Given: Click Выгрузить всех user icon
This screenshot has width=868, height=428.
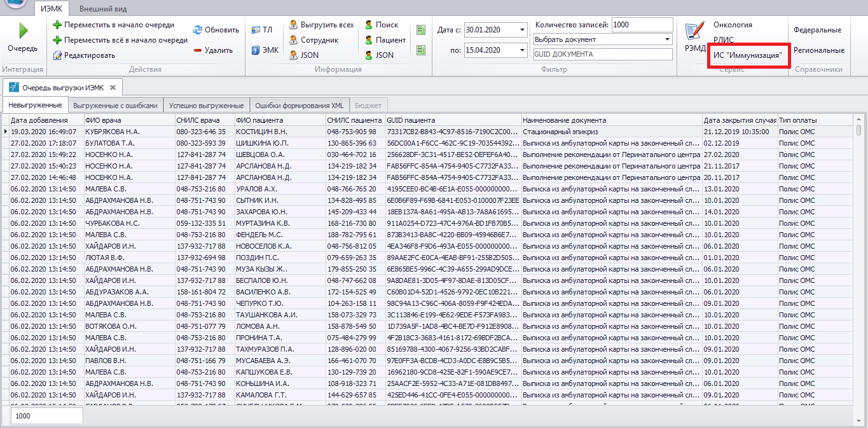Looking at the screenshot, I should click(293, 25).
